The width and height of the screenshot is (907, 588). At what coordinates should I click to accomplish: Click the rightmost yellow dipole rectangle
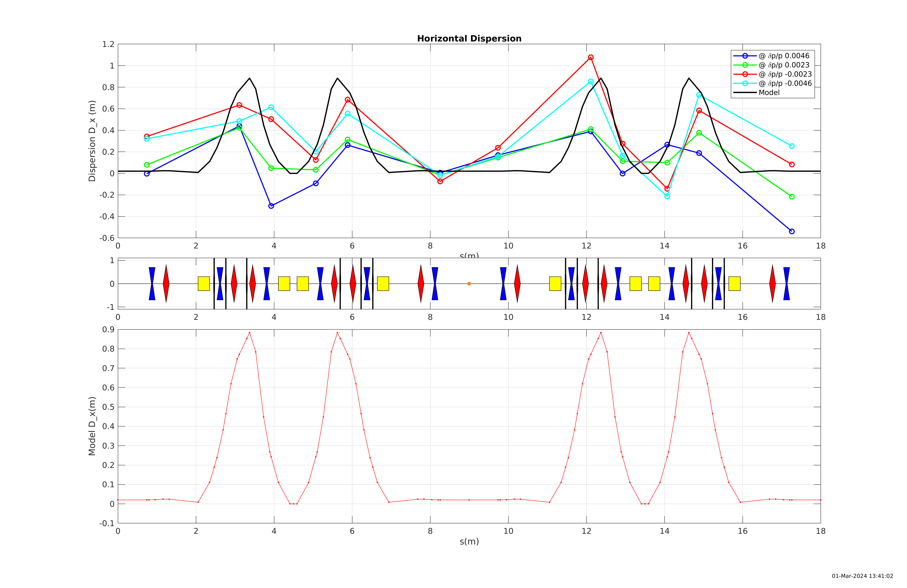coord(734,284)
